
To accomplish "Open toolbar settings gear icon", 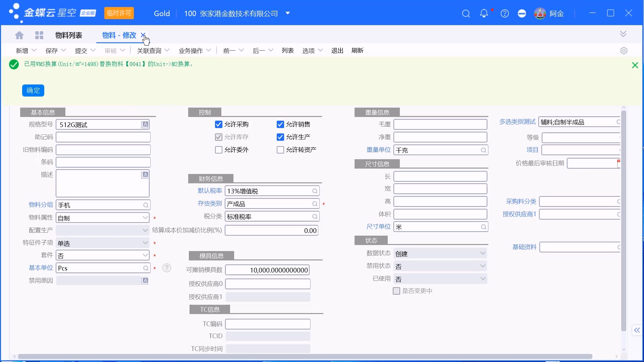I will coord(624,51).
